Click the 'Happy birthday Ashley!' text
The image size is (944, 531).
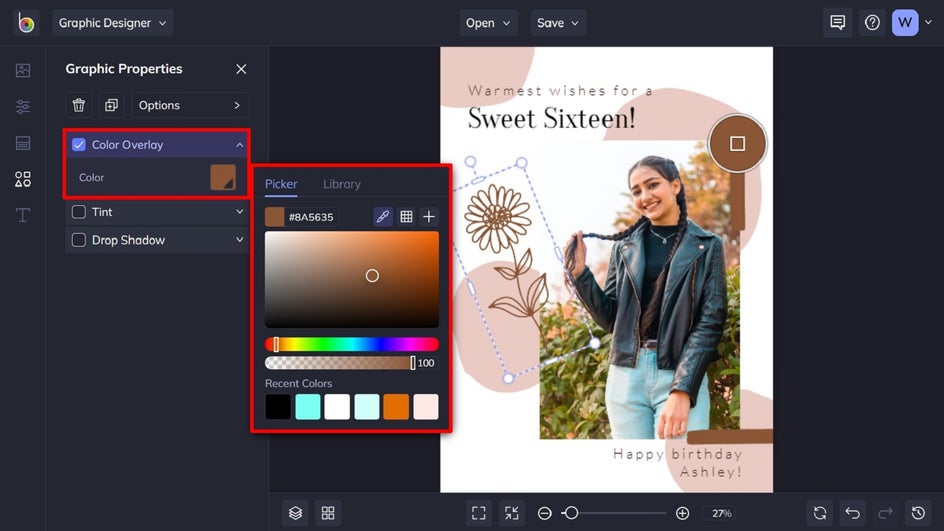pos(678,462)
